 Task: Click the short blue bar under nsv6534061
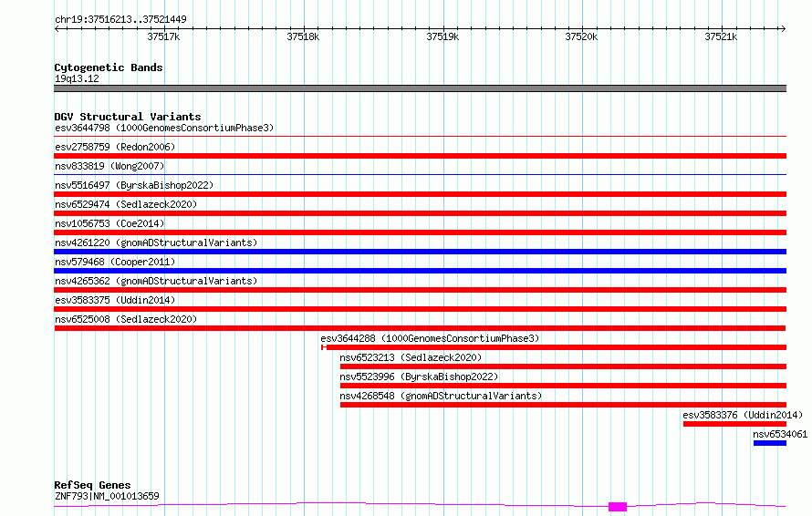(769, 443)
